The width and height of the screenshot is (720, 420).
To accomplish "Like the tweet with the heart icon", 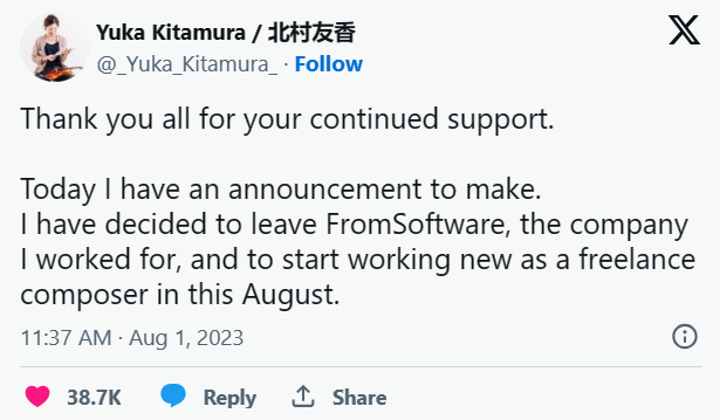I will (36, 397).
